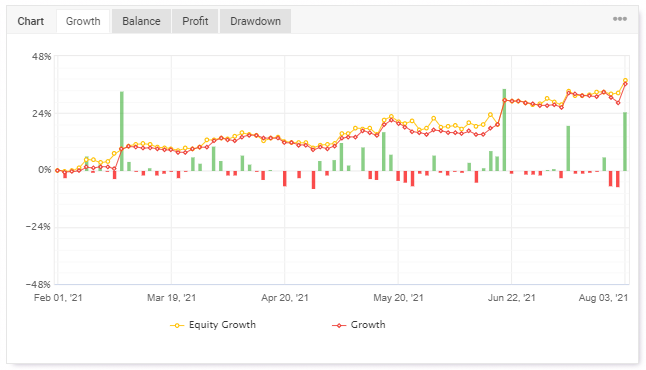Click the 48% y-axis label
The image size is (646, 370).
(42, 56)
